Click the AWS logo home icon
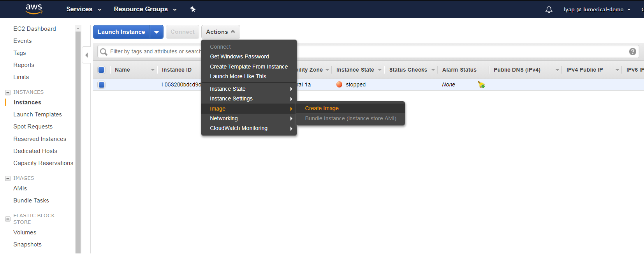The width and height of the screenshot is (644, 255). 34,9
